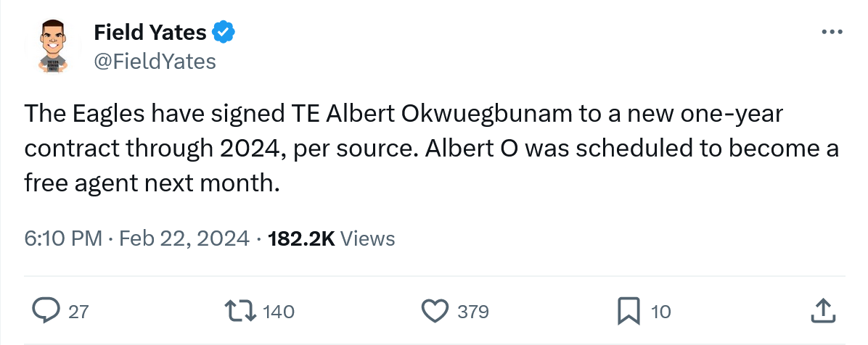Image resolution: width=868 pixels, height=345 pixels.
Task: Open the @FieldYates handle link
Action: click(155, 62)
